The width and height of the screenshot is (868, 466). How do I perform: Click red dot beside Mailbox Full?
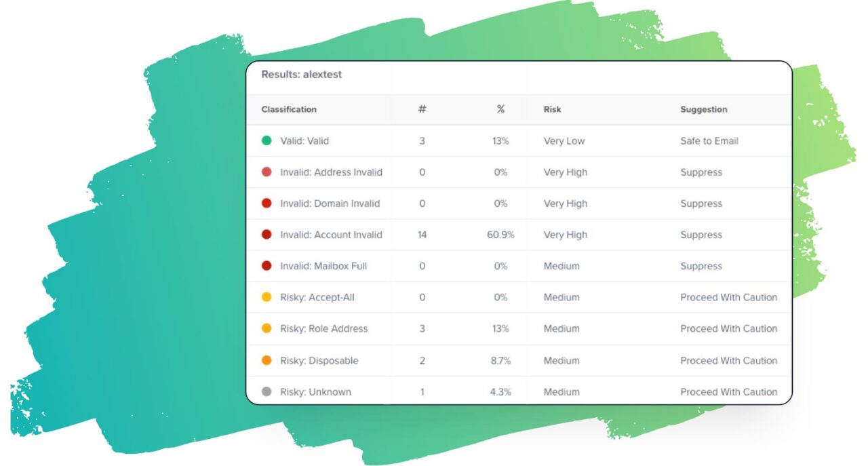click(267, 266)
